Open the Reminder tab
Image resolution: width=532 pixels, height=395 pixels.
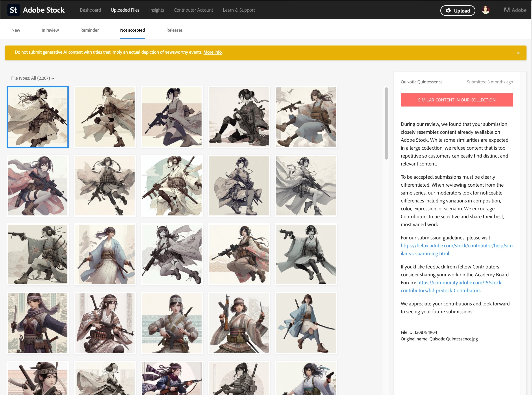89,30
